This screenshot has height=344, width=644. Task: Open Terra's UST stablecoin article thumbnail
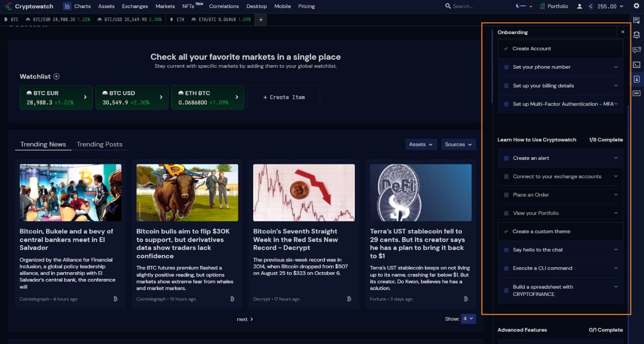click(x=420, y=193)
